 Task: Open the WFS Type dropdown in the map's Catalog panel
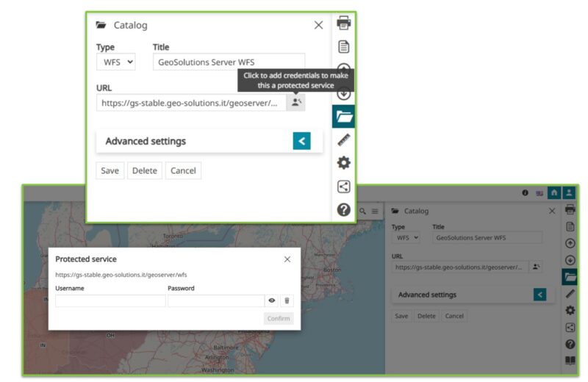click(406, 238)
